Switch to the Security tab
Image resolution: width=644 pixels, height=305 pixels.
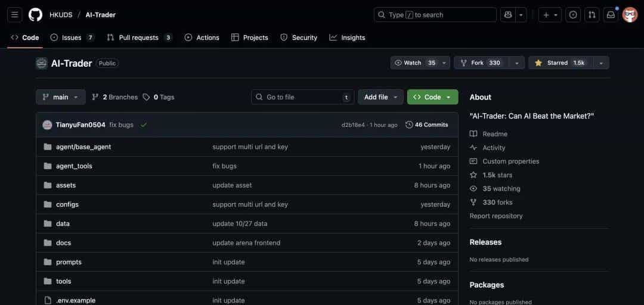pos(299,38)
